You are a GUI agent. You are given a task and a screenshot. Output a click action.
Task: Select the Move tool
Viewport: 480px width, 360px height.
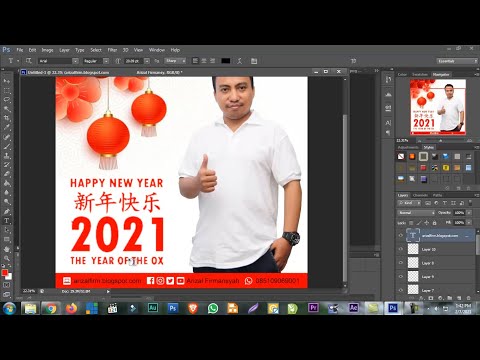pyautogui.click(x=7, y=81)
